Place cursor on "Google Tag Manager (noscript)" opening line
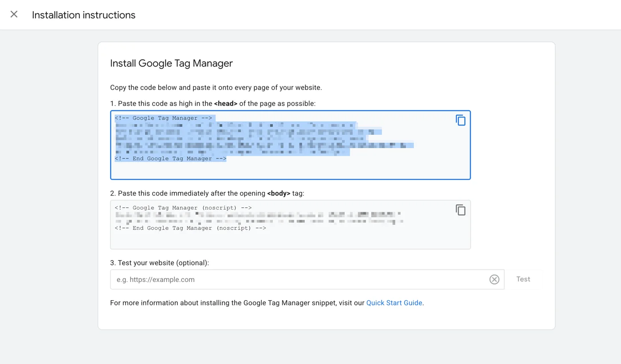This screenshot has width=621, height=364. tap(183, 208)
